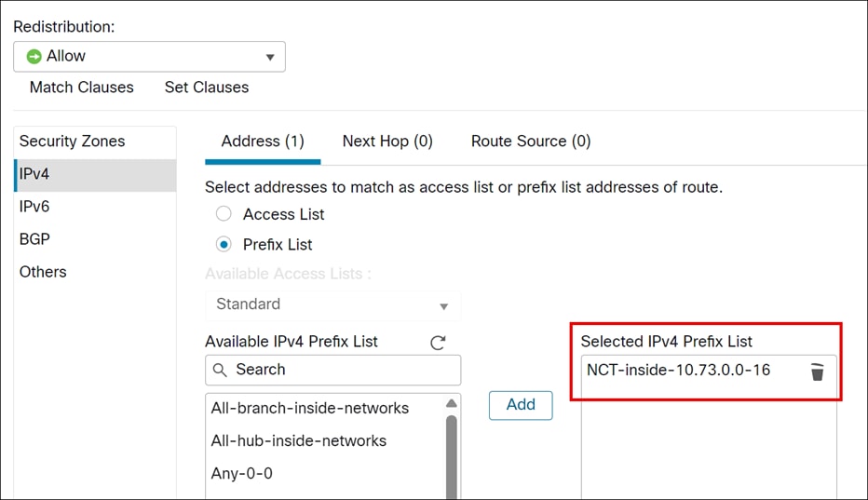The height and width of the screenshot is (500, 868).
Task: Select the Access List radio button
Action: 224,214
